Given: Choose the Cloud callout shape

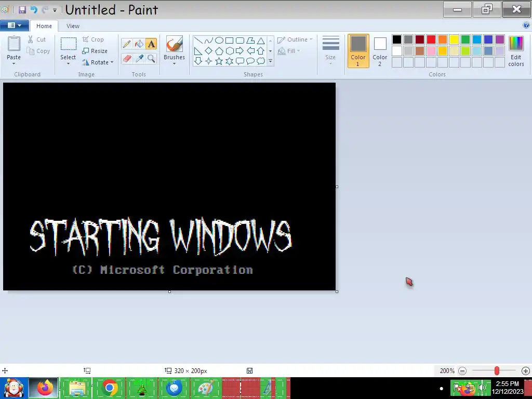Looking at the screenshot, I should pyautogui.click(x=261, y=61).
